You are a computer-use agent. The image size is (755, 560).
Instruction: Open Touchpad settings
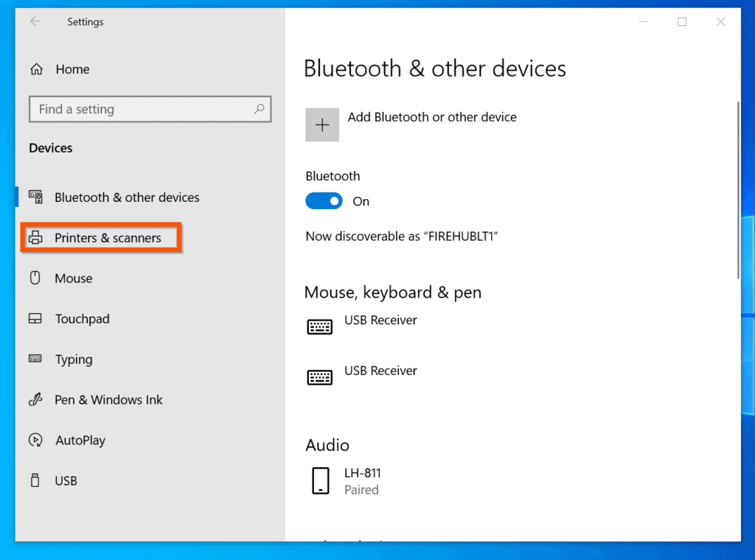click(x=83, y=318)
